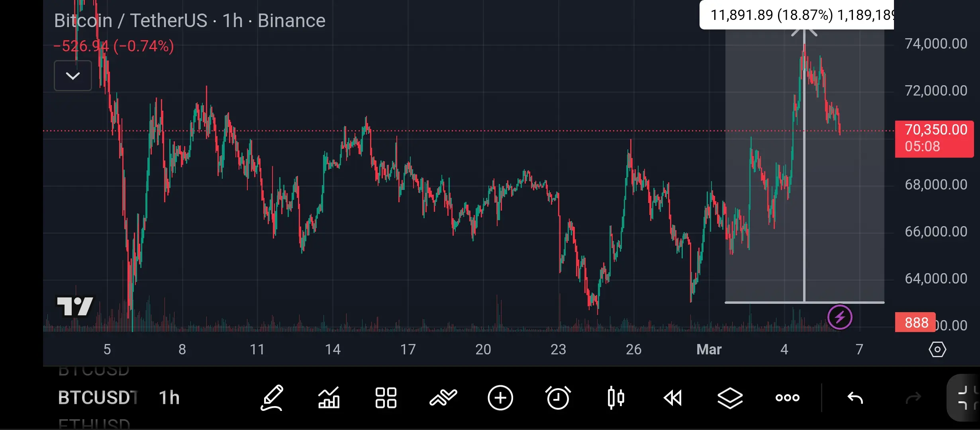The width and height of the screenshot is (980, 430).
Task: Open the hexagon chart settings icon
Action: point(937,350)
